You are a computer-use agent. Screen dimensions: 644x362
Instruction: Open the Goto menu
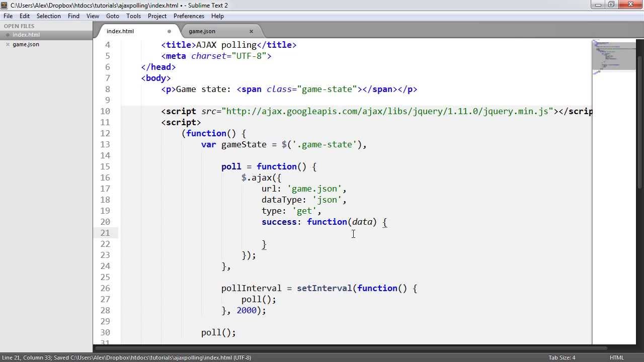(x=113, y=16)
